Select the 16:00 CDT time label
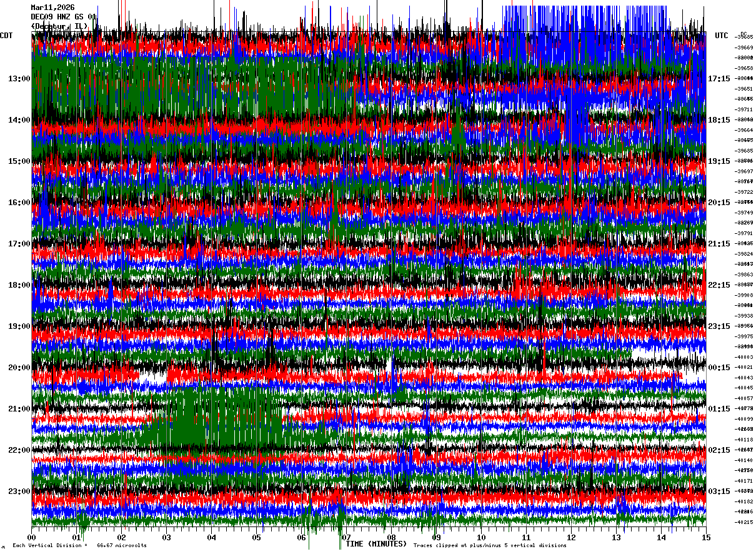 19,203
